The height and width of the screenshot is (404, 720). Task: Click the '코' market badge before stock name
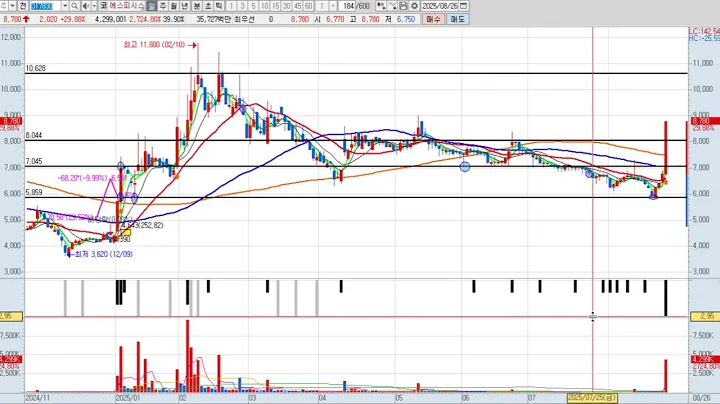[x=104, y=6]
